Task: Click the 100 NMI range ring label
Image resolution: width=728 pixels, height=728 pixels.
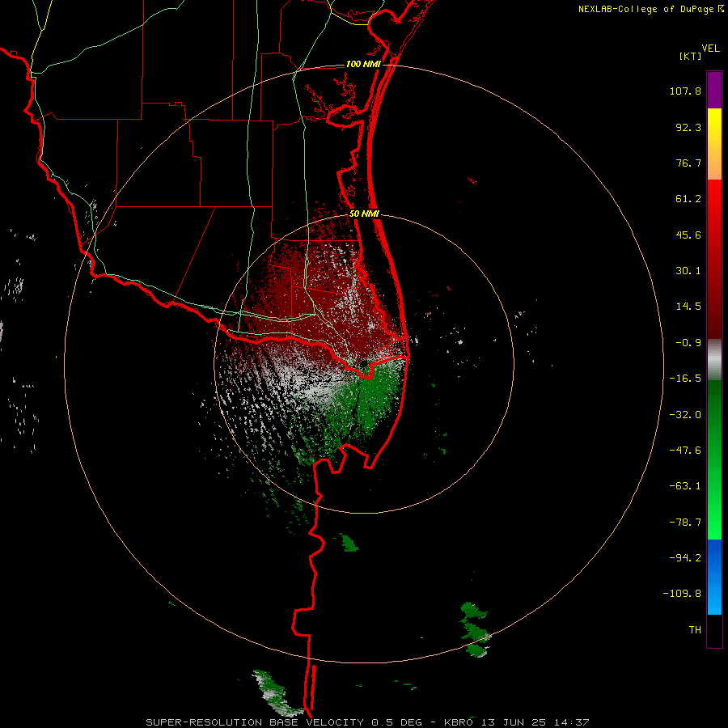Action: [363, 64]
